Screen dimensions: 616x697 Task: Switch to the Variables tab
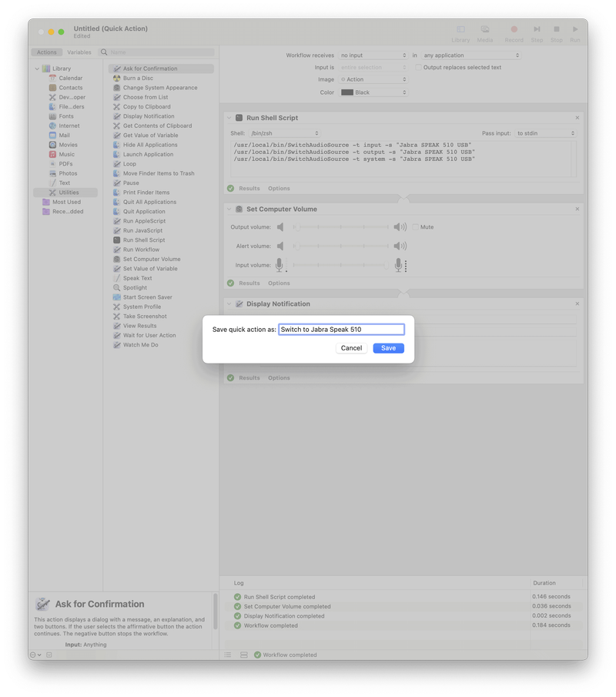(79, 52)
